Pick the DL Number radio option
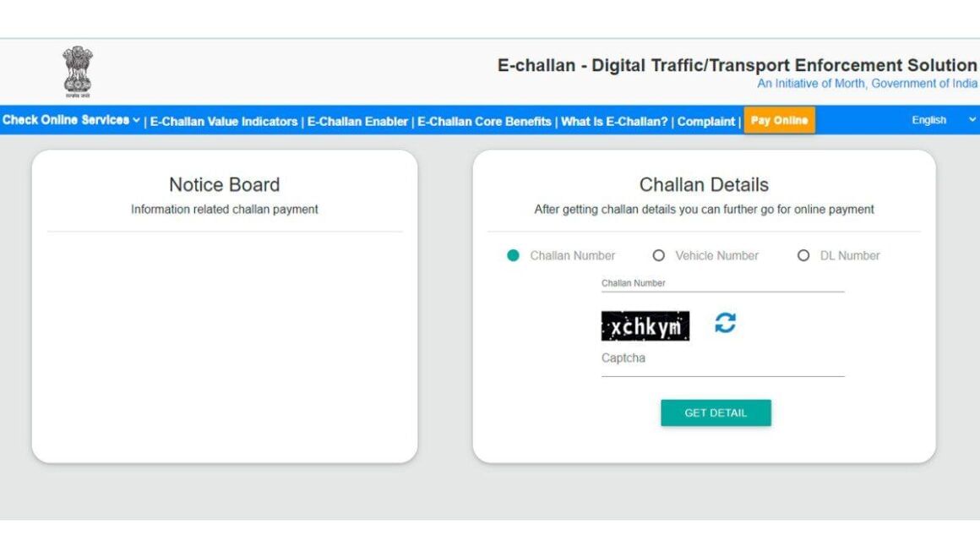Viewport: 980px width, 552px height. [x=803, y=255]
